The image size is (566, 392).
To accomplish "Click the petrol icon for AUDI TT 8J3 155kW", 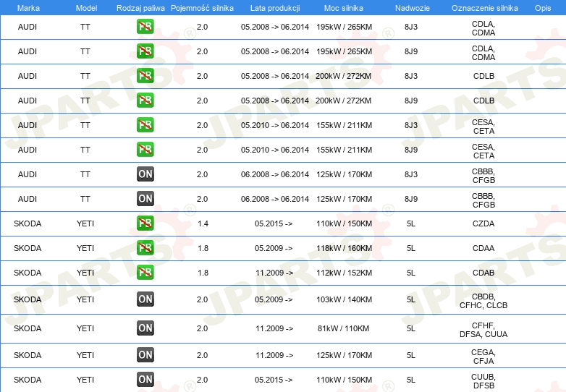I will click(145, 125).
